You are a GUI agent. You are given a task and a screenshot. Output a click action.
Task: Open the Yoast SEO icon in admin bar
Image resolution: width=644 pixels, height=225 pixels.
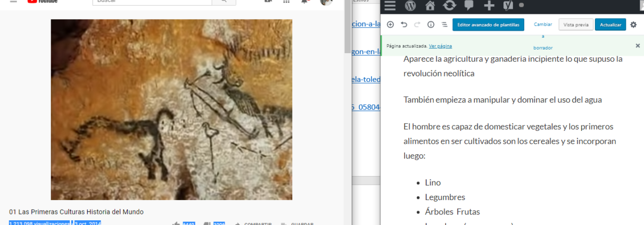508,5
